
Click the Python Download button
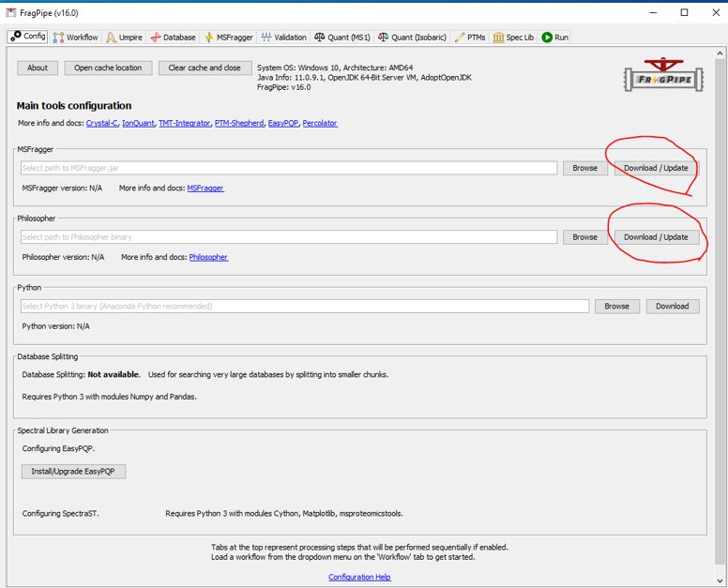pyautogui.click(x=673, y=307)
